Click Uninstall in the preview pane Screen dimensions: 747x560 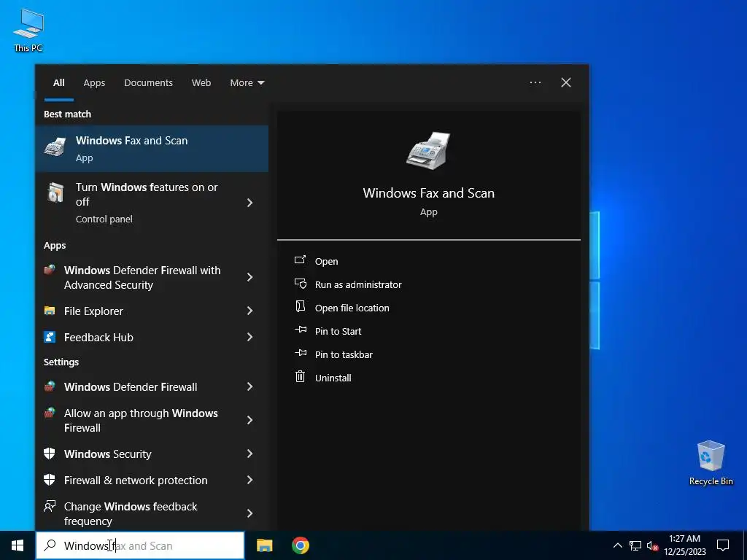[x=333, y=378]
